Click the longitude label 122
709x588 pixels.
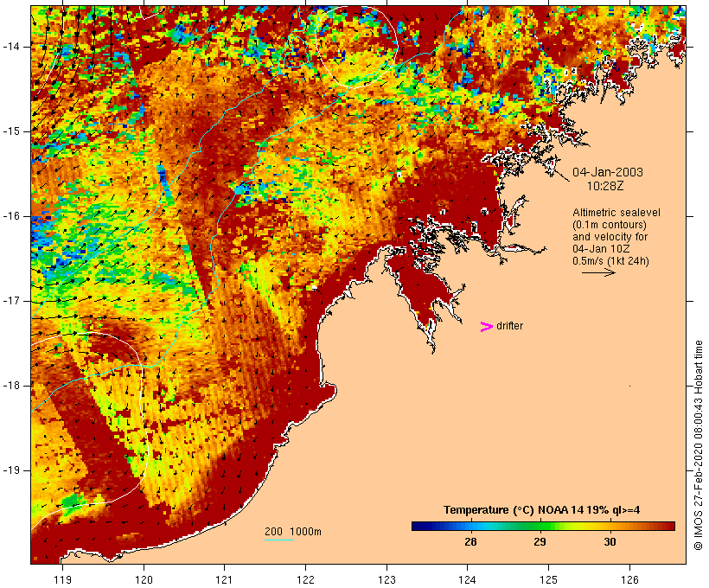click(x=306, y=579)
